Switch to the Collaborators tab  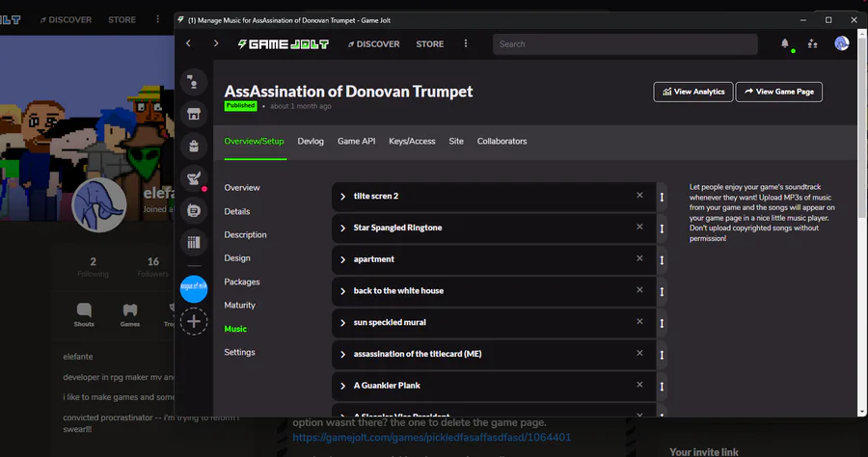point(502,141)
